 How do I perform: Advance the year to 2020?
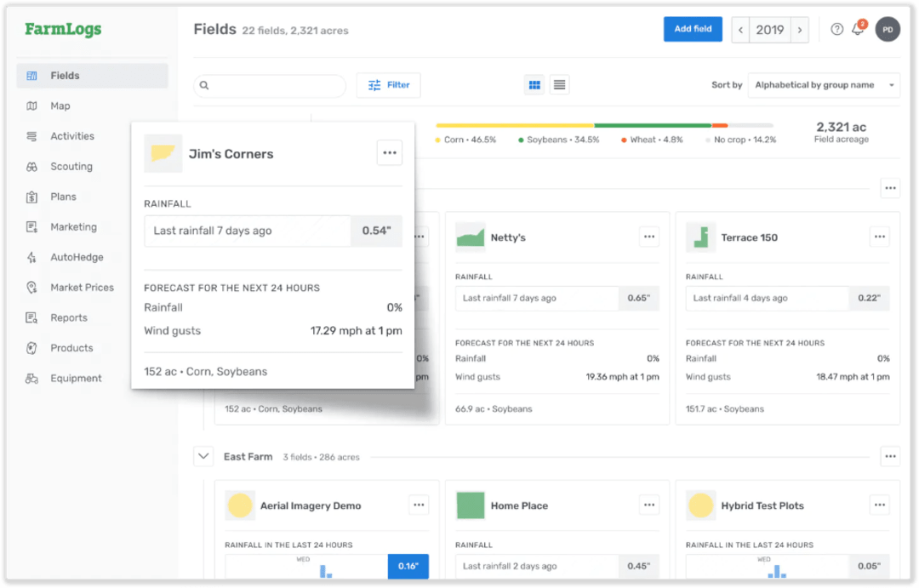tap(800, 29)
